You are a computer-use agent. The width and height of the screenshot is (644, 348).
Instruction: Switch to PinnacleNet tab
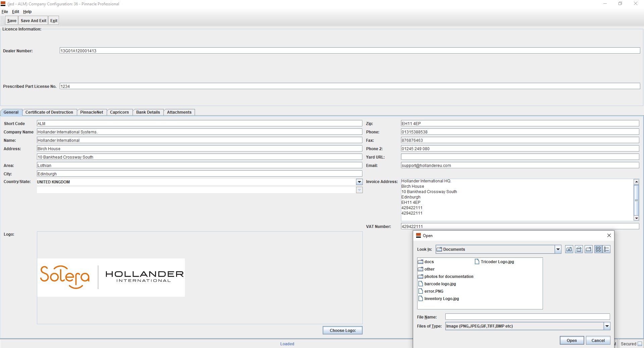pos(92,112)
